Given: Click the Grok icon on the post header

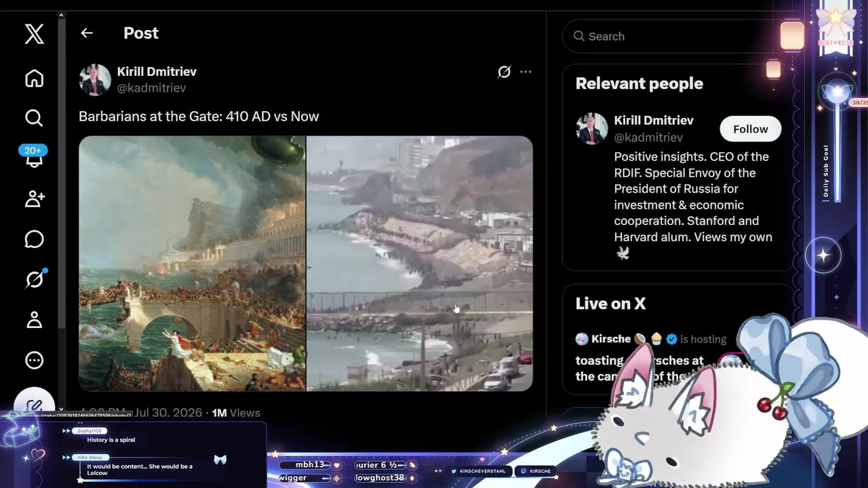Looking at the screenshot, I should (504, 72).
